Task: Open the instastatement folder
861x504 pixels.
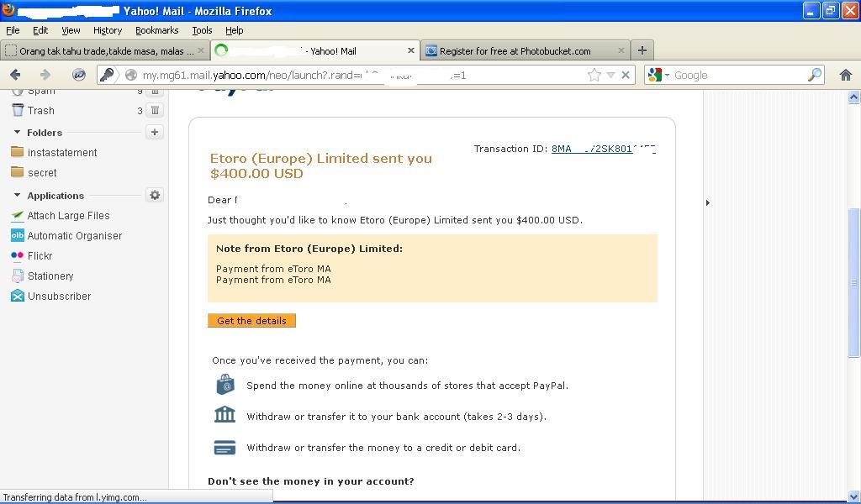Action: [62, 153]
